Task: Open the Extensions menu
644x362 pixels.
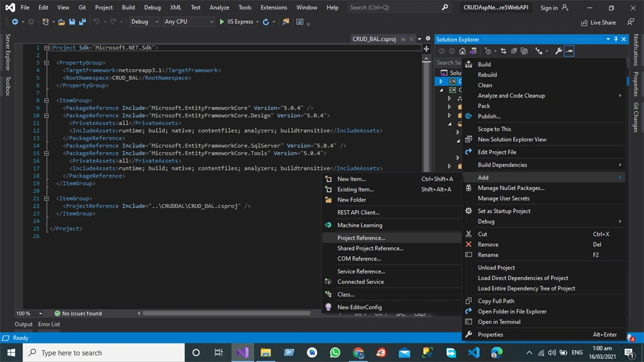Action: tap(274, 8)
